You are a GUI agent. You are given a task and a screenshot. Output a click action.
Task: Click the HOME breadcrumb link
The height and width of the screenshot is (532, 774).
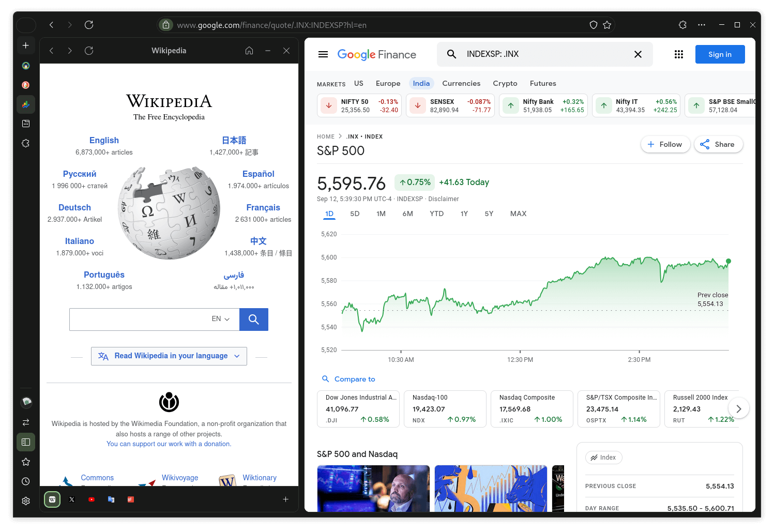326,136
